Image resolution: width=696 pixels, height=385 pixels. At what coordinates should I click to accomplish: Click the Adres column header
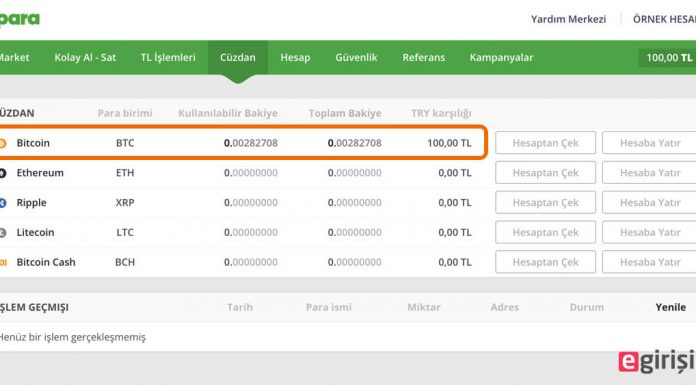(x=504, y=307)
